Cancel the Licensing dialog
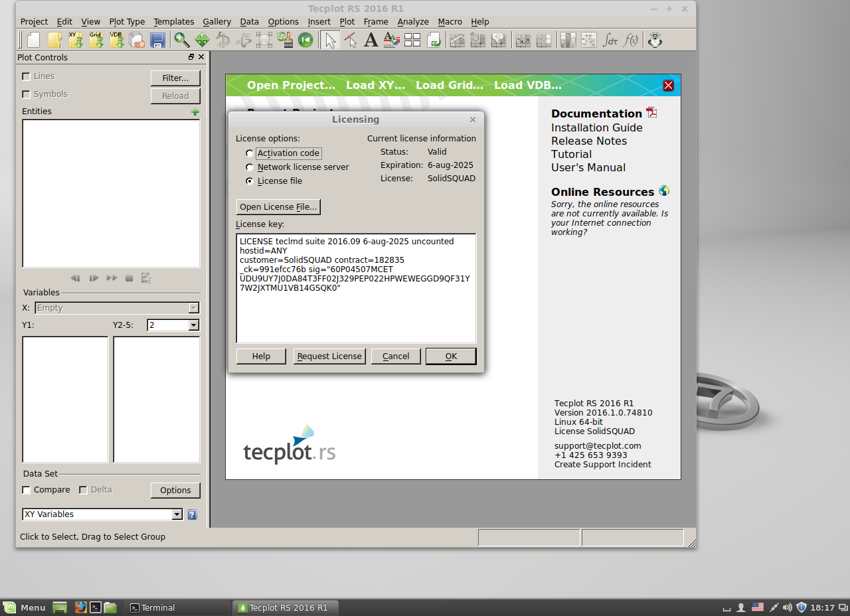 click(x=396, y=356)
